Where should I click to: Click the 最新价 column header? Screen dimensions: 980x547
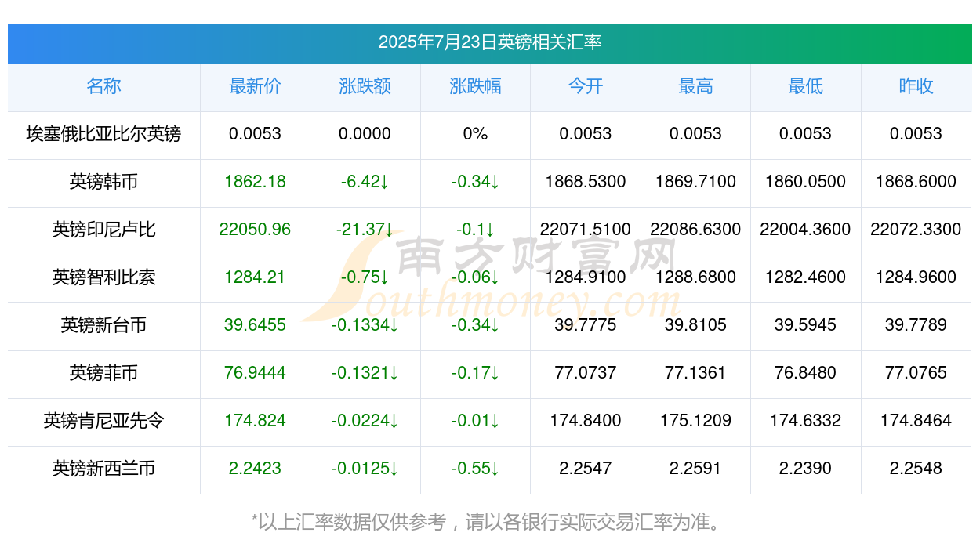pos(255,86)
